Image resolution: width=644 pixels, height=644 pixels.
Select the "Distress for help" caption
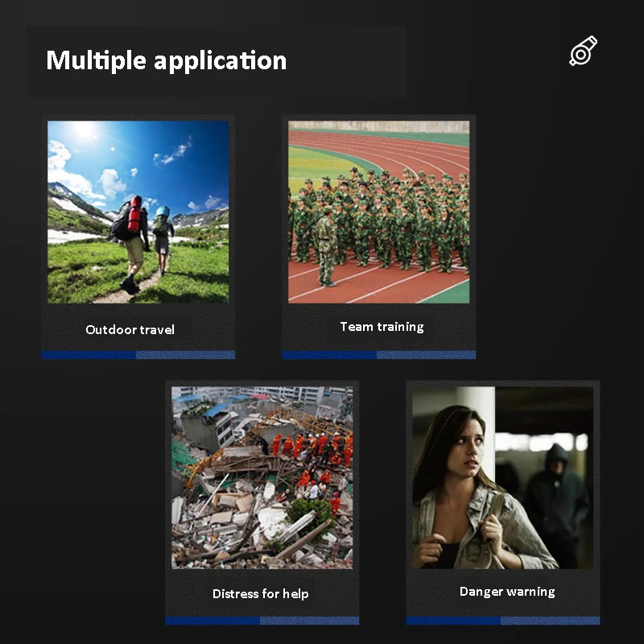pyautogui.click(x=260, y=594)
